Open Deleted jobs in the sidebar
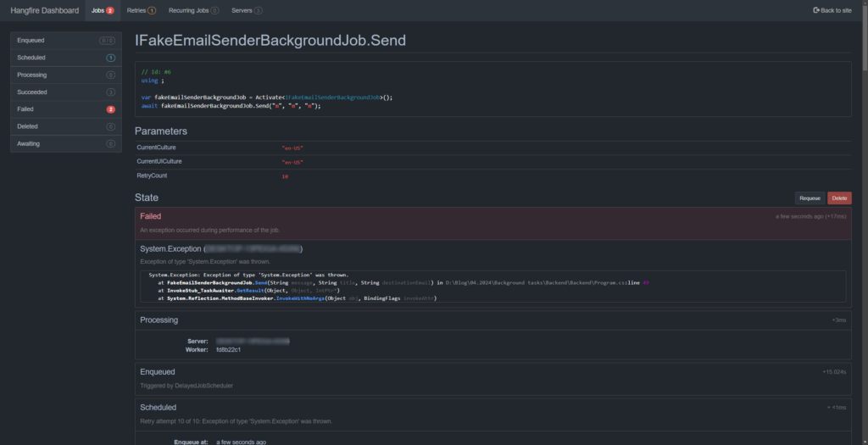Viewport: 868px width, 445px height. [x=65, y=126]
